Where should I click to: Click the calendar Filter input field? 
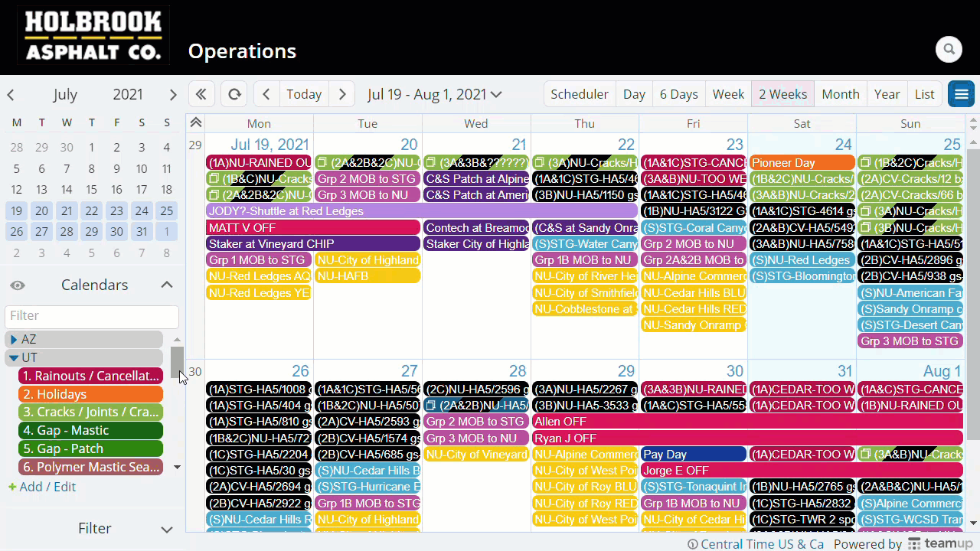[x=92, y=315]
